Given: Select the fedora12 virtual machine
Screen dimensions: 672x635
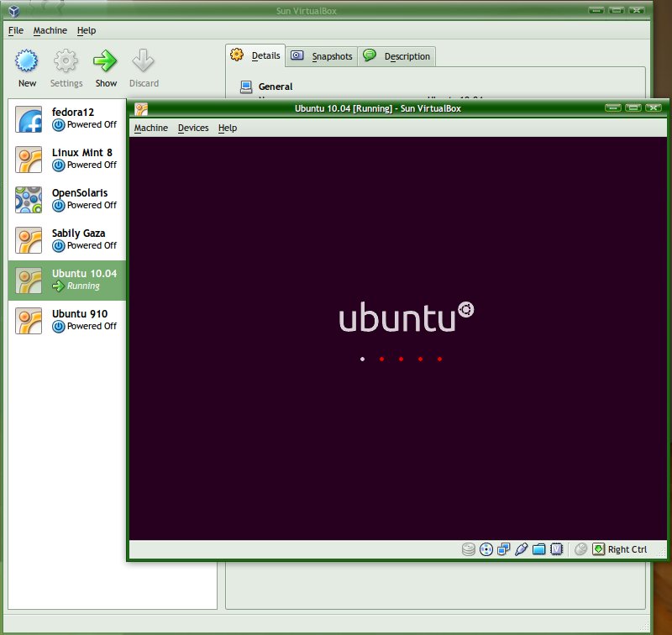Looking at the screenshot, I should [x=67, y=119].
